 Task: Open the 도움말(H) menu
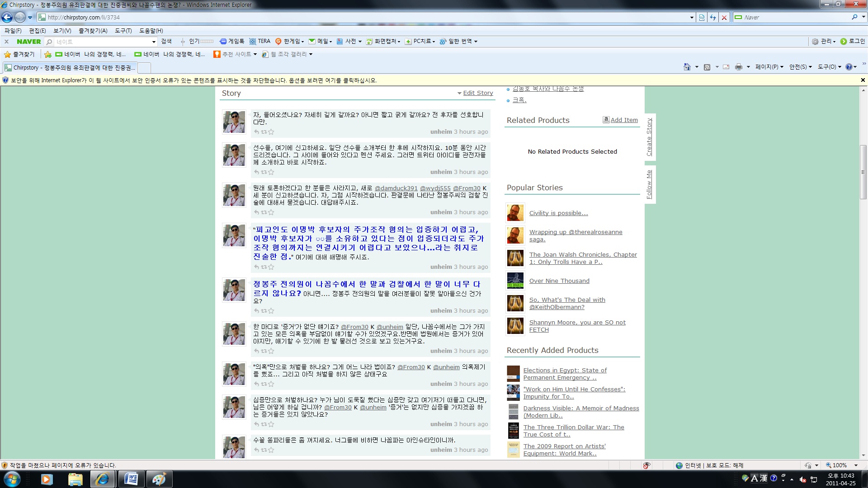click(151, 31)
